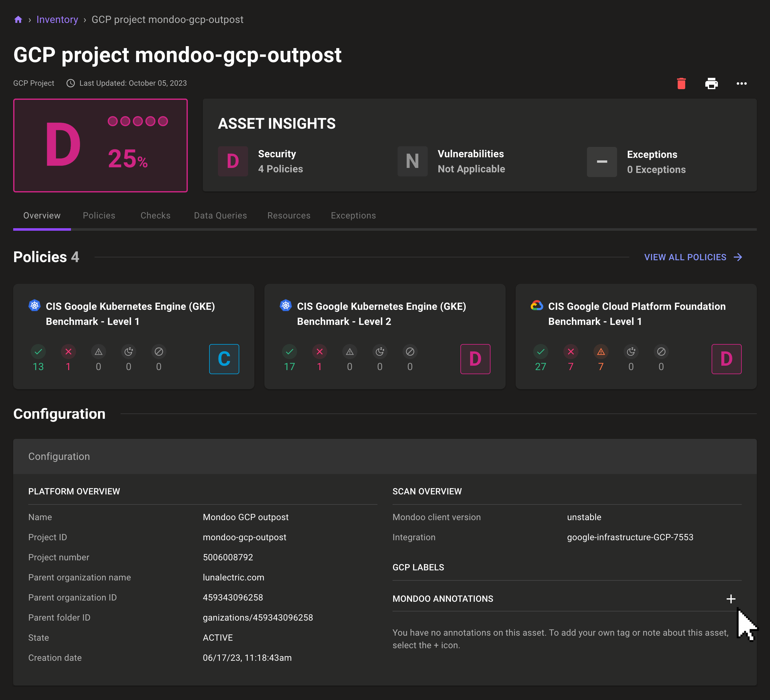
Task: Click the warning triangle on Foundation Benchmark Level 1
Action: (x=601, y=352)
